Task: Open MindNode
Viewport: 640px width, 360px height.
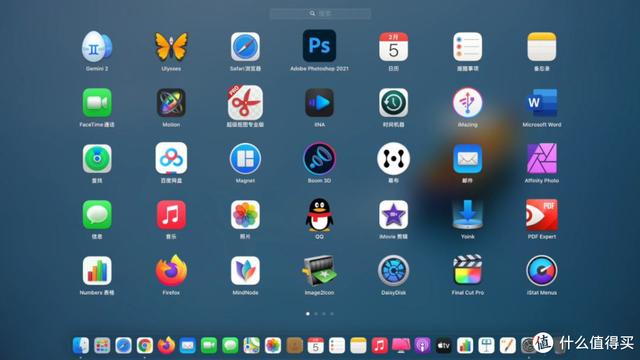Action: [245, 270]
